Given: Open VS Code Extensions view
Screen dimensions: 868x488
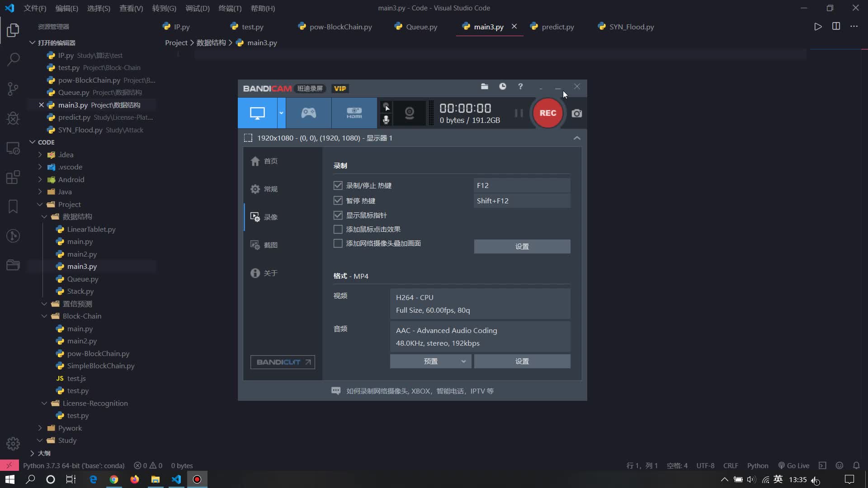Looking at the screenshot, I should click(13, 177).
